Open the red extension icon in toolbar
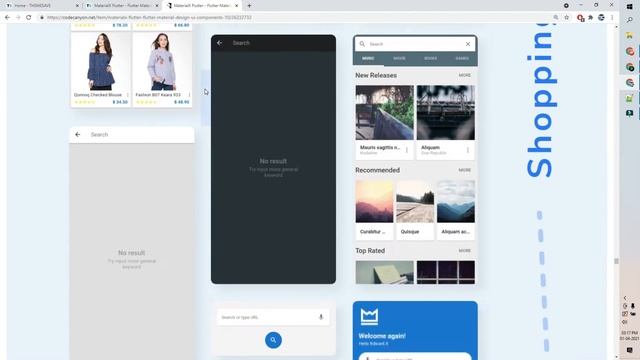This screenshot has width=640, height=360. point(580,18)
